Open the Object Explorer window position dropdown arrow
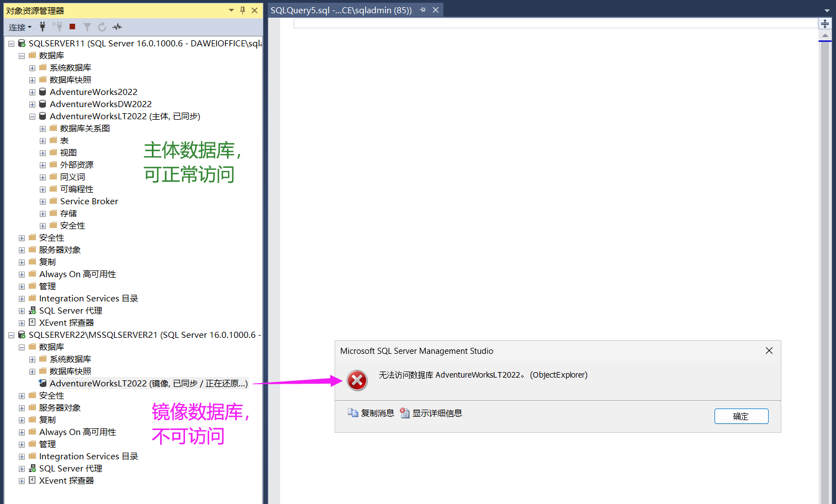This screenshot has width=836, height=504. click(x=231, y=10)
